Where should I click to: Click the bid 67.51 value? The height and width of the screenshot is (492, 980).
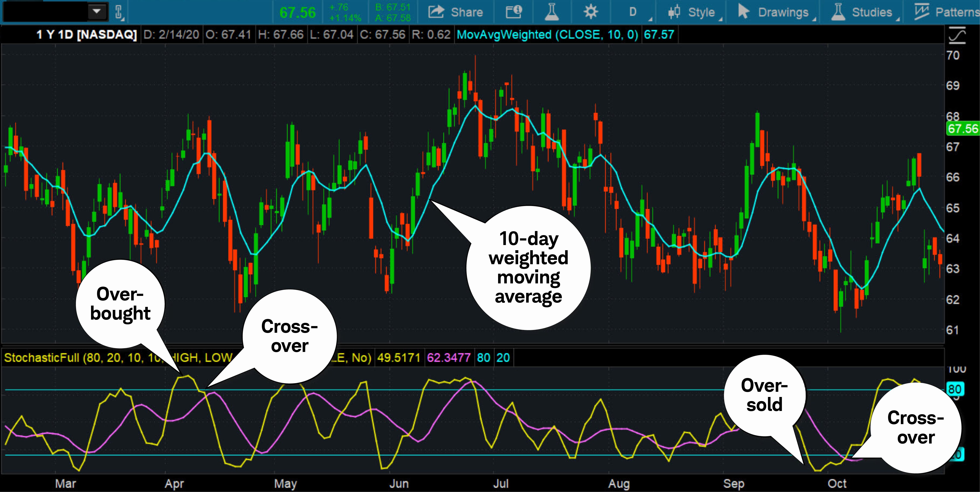tap(393, 7)
